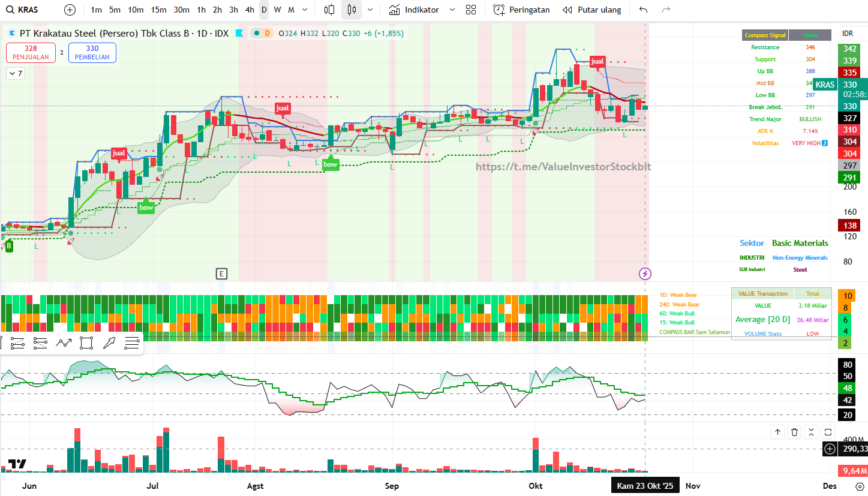Select the Fib retracement drawing tool
The image size is (868, 496).
point(18,343)
